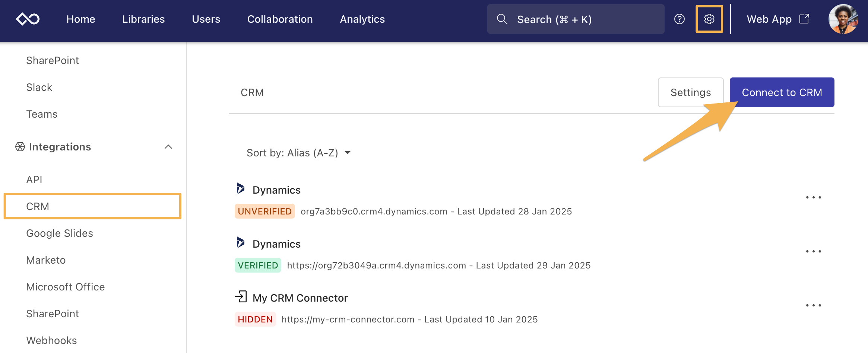The width and height of the screenshot is (868, 353).
Task: Switch to the Users tab
Action: 206,19
